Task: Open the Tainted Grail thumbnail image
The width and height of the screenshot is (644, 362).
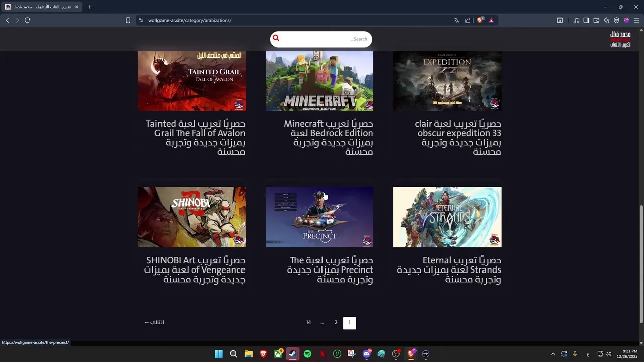Action: click(x=192, y=80)
